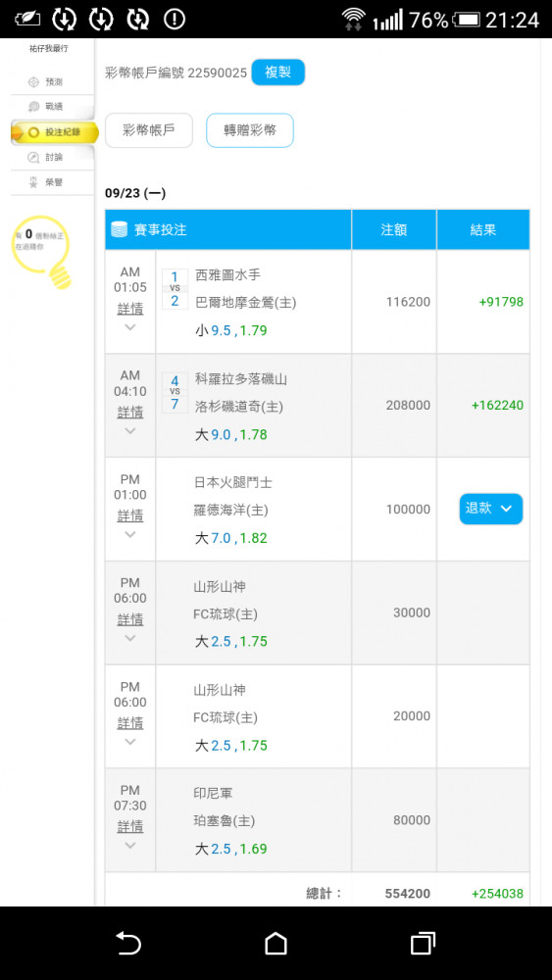
Task: Expand the chevron under PM 07:30 details
Action: pos(130,845)
